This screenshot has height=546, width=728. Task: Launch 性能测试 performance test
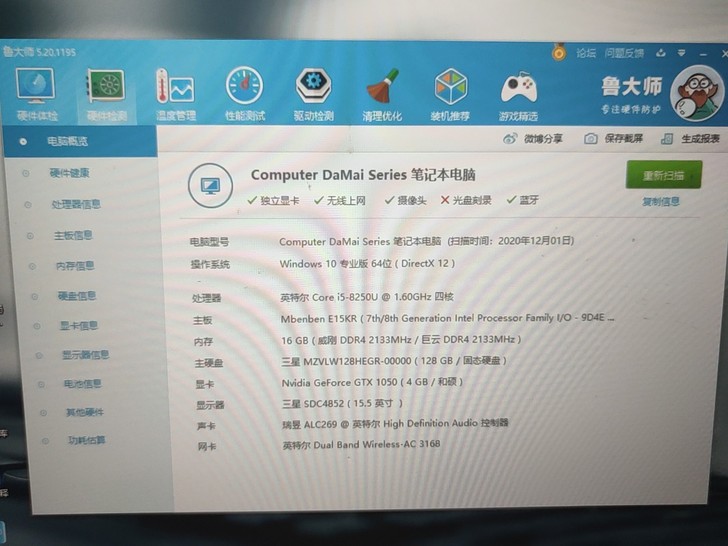click(245, 94)
